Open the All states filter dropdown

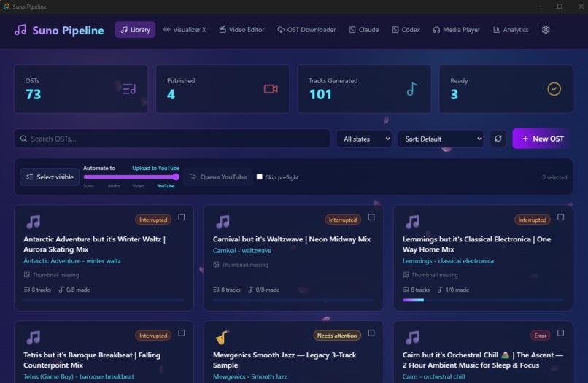click(364, 139)
